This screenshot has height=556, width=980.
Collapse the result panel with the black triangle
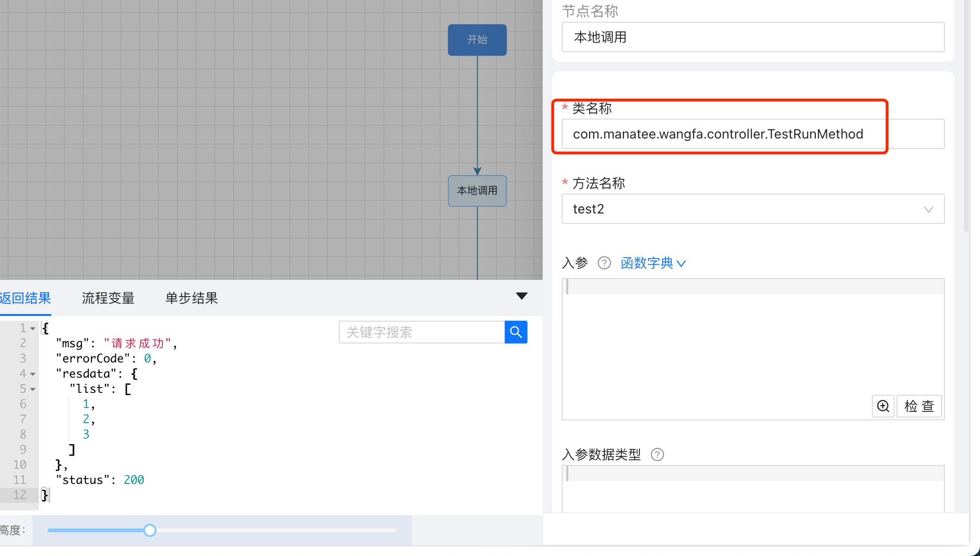pyautogui.click(x=521, y=296)
